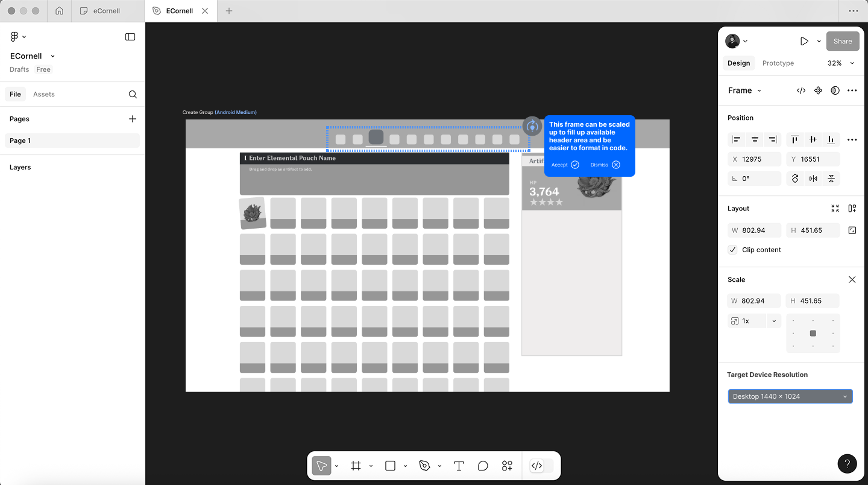
Task: Open Pen tool options chevron
Action: 439,466
